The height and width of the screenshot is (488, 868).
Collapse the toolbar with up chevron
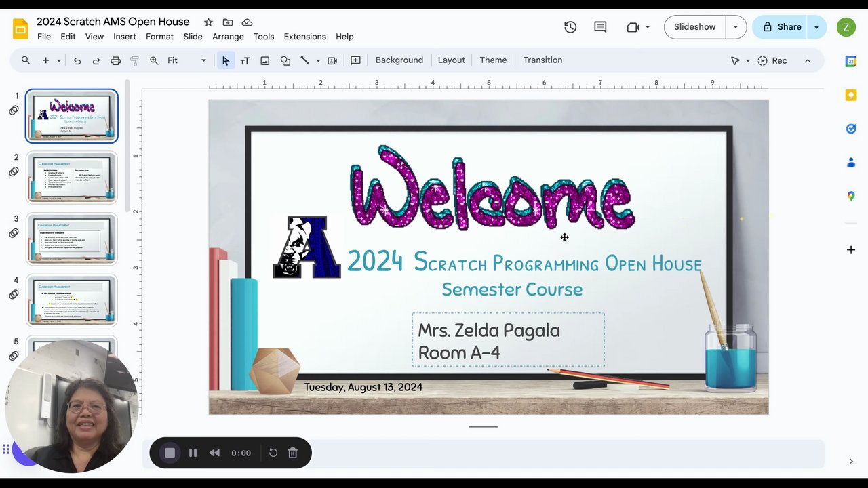[x=807, y=60]
